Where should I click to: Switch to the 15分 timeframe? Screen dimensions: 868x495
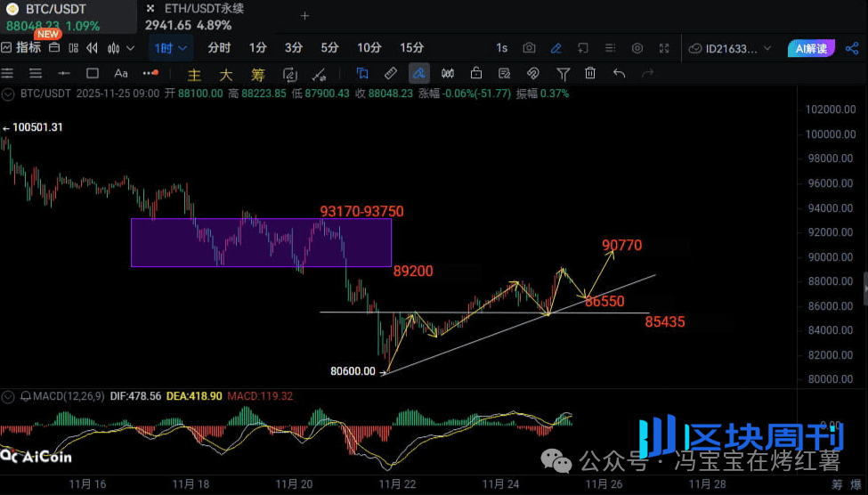point(412,48)
